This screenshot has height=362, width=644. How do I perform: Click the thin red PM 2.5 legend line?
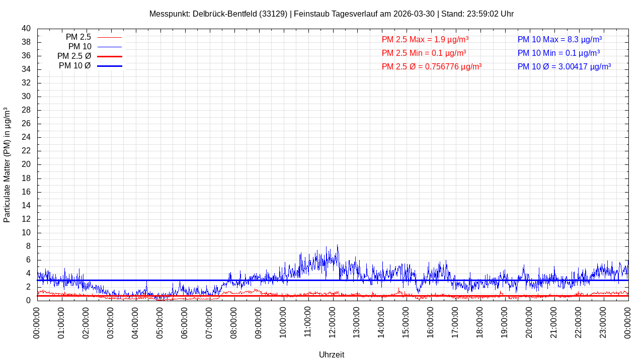pyautogui.click(x=109, y=37)
